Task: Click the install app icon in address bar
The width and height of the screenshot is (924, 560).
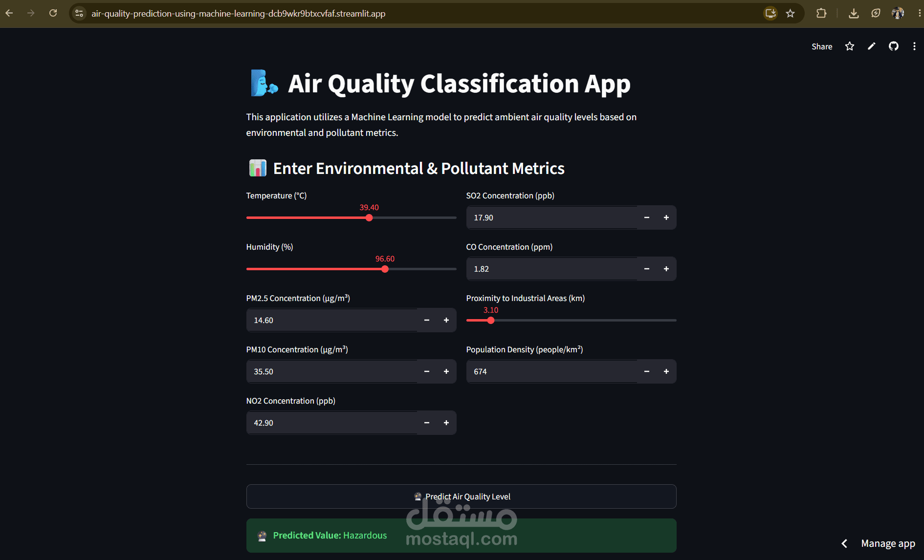Action: tap(770, 13)
